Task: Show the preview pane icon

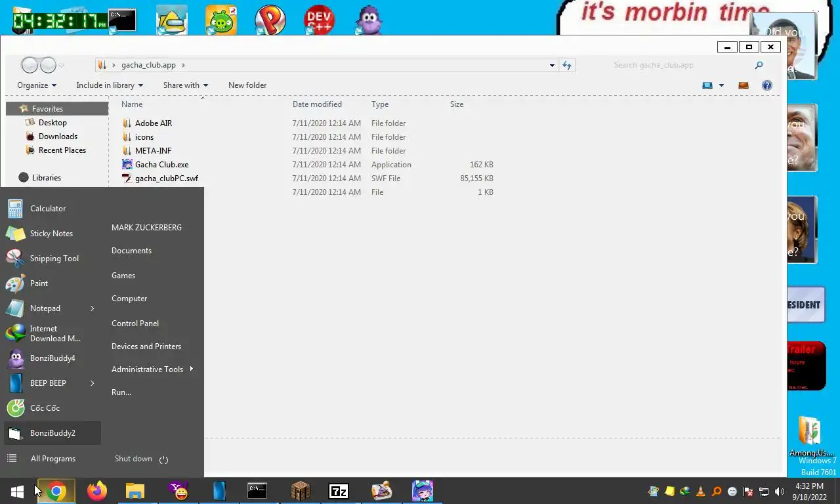Action: (744, 85)
